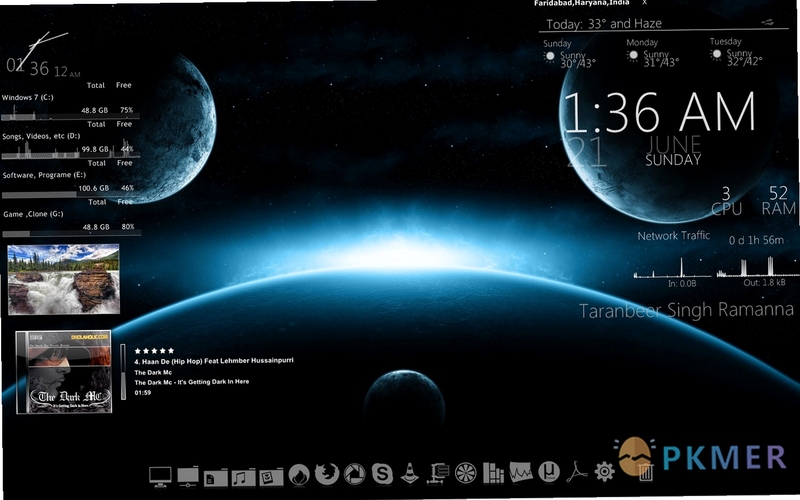Open the bookshelf library dock icon
Screen dimensions: 800x500
click(493, 473)
